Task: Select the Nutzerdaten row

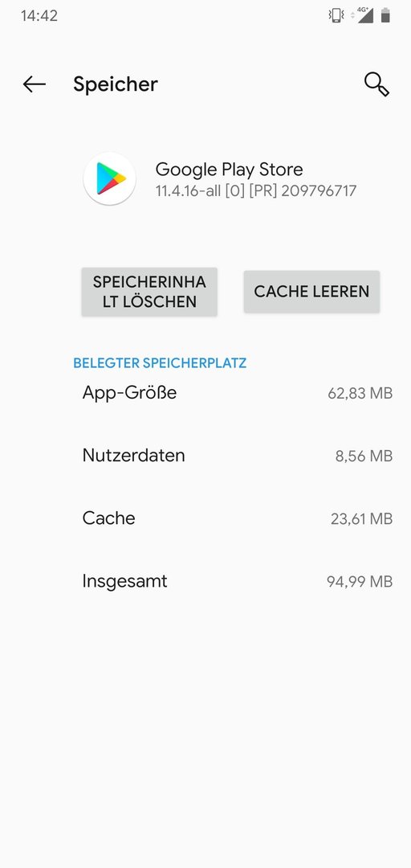Action: tap(238, 456)
